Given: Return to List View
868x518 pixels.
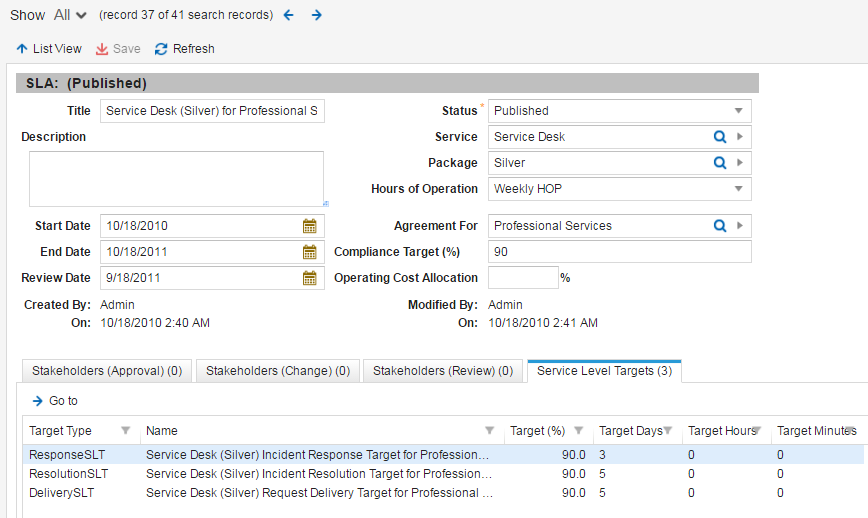Looking at the screenshot, I should coord(49,48).
